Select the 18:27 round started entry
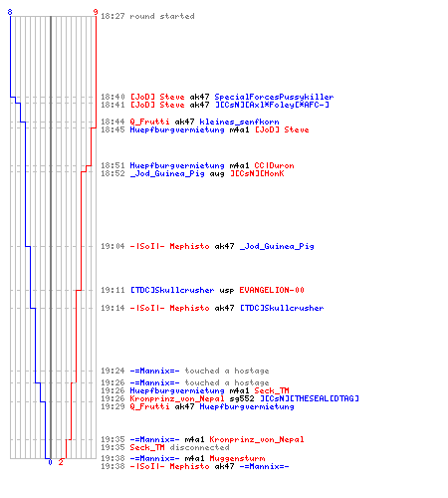Viewport: 448px width, 498px height. tap(147, 16)
